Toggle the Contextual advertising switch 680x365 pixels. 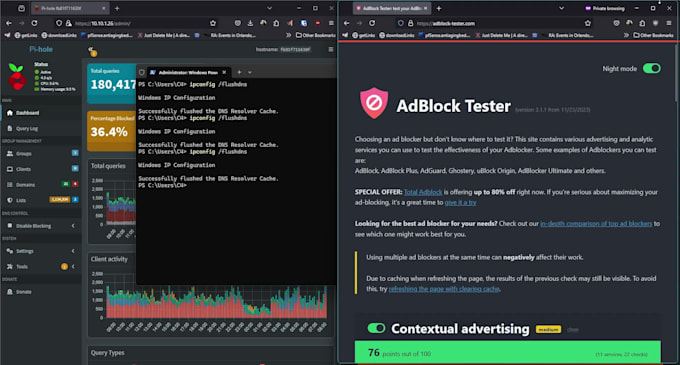coord(376,328)
